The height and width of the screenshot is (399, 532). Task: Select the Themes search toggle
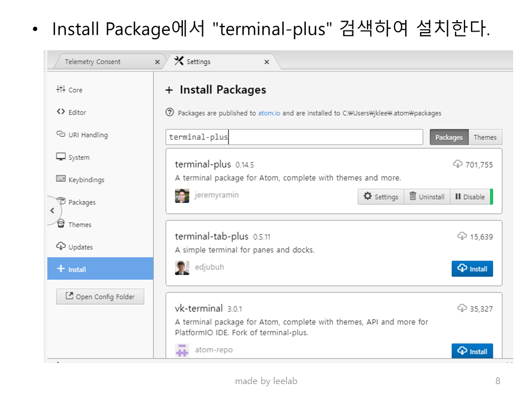(x=485, y=137)
